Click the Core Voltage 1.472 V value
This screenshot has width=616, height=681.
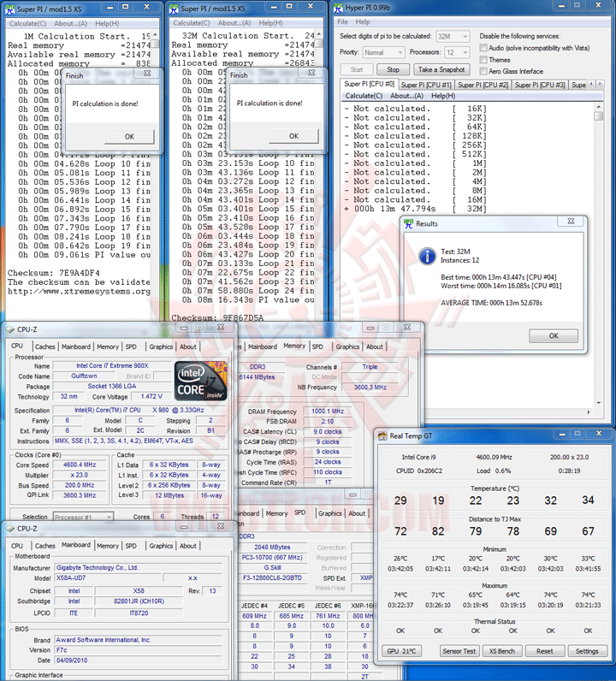[151, 396]
